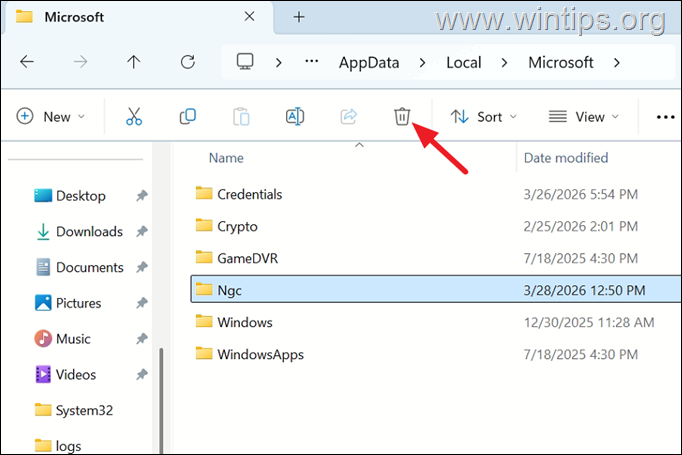Click the Ngc folder icon

(204, 289)
